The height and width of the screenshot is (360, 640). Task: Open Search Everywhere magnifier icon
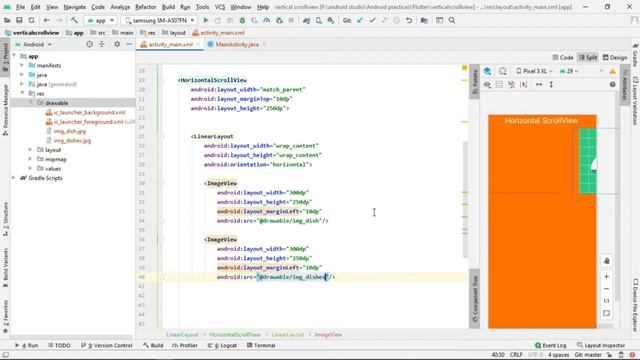tap(452, 20)
